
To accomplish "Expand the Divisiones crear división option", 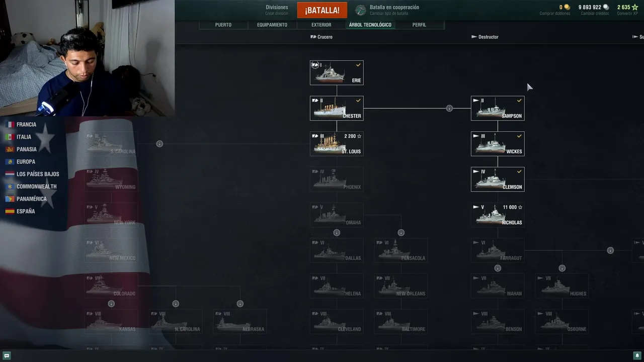I will 277,10.
